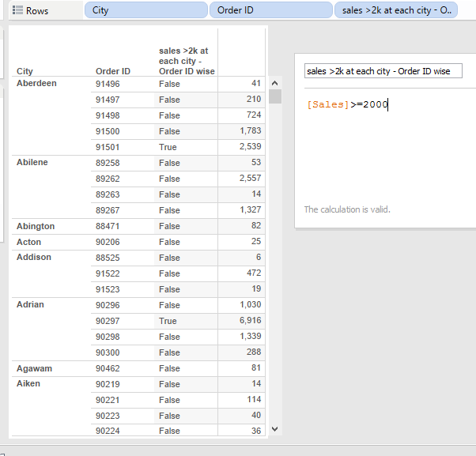Click the sales value 2,539
The image size is (476, 456).
pos(250,146)
